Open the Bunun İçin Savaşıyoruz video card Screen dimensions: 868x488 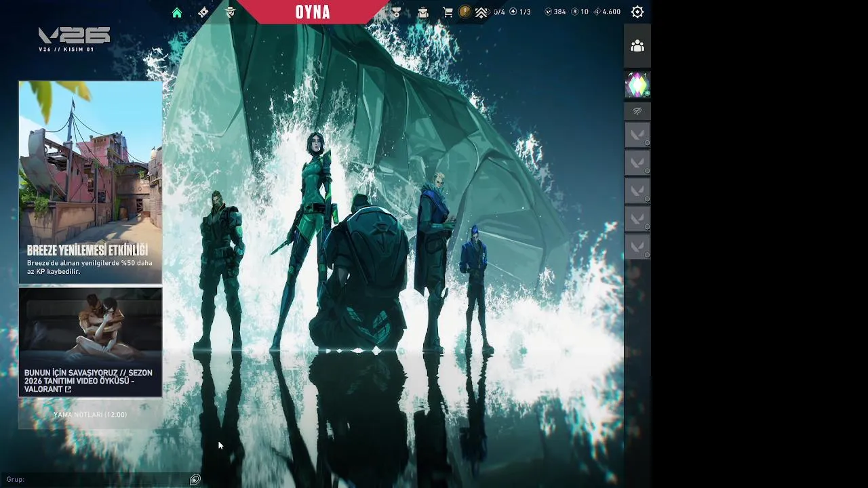coord(90,342)
